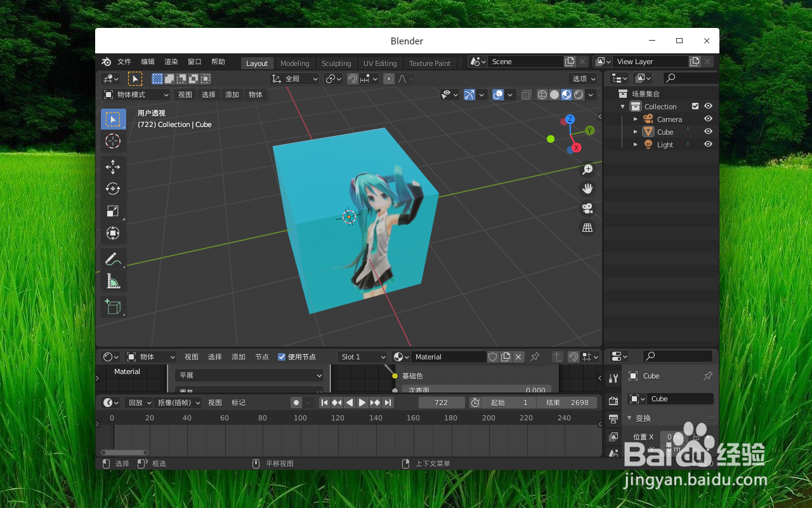Screen dimensions: 812x508
Task: Select the Add Cube tool
Action: (113, 307)
